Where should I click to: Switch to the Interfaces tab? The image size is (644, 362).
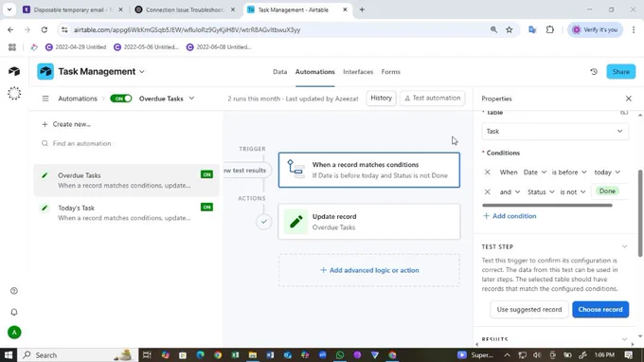click(x=358, y=71)
